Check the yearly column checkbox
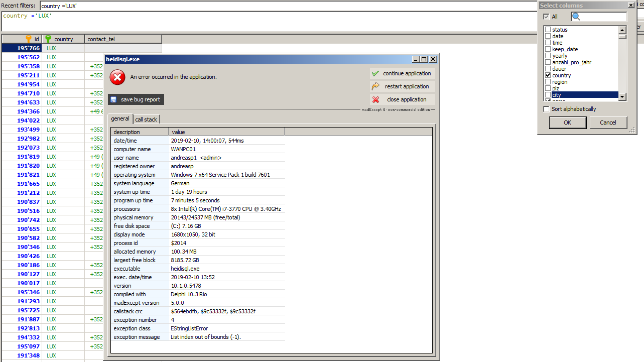The width and height of the screenshot is (644, 362). 548,56
